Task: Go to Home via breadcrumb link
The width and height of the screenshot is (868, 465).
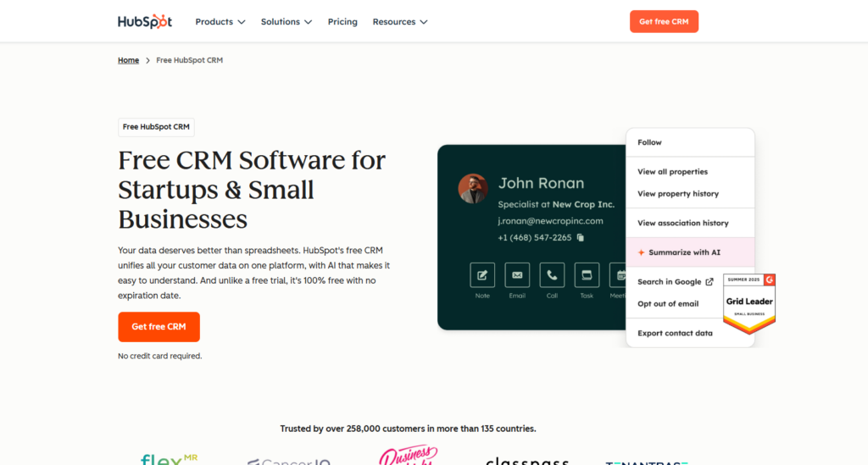Action: pyautogui.click(x=128, y=60)
